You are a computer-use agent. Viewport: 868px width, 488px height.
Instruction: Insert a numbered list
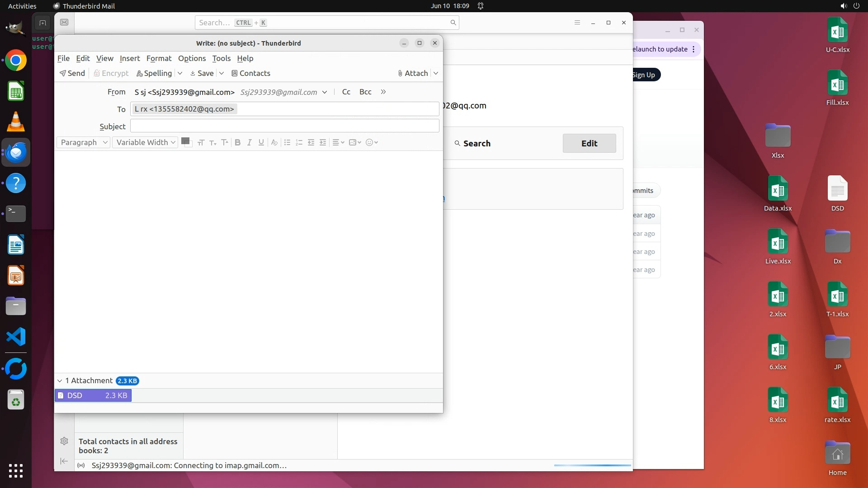299,142
